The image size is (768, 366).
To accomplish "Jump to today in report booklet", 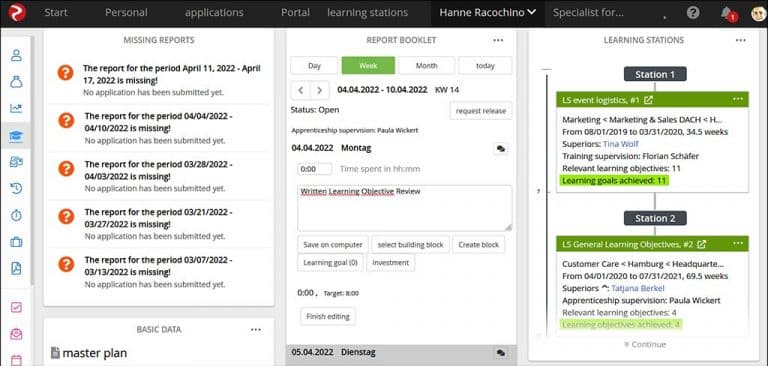I will pos(485,66).
